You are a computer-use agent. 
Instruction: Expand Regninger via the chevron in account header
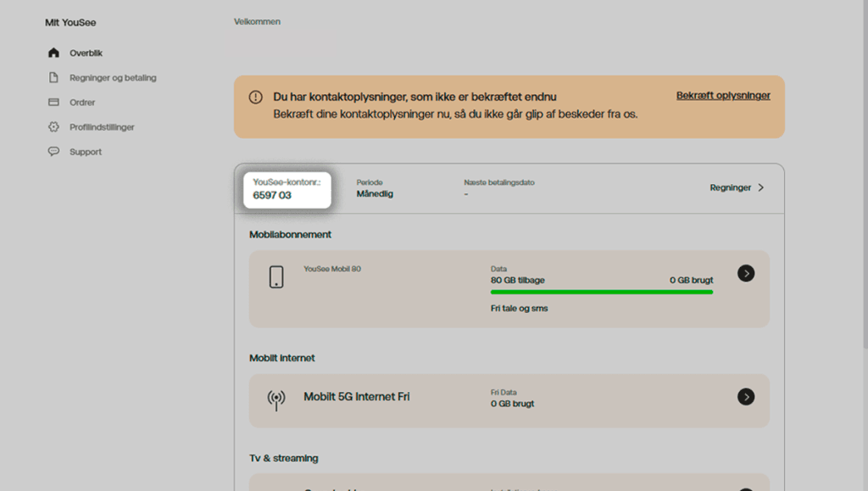pos(760,187)
